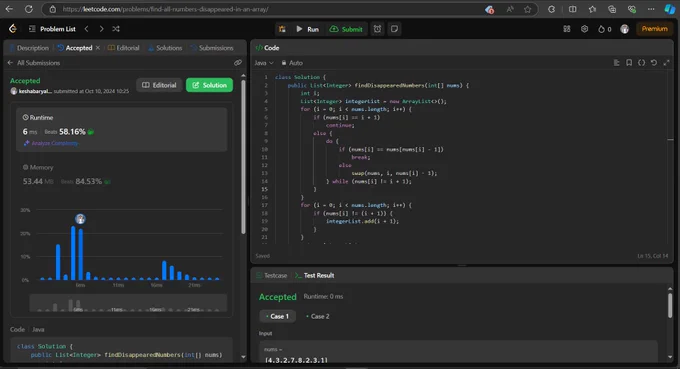Go to previous problem arrow
The height and width of the screenshot is (369, 680).
(x=87, y=29)
